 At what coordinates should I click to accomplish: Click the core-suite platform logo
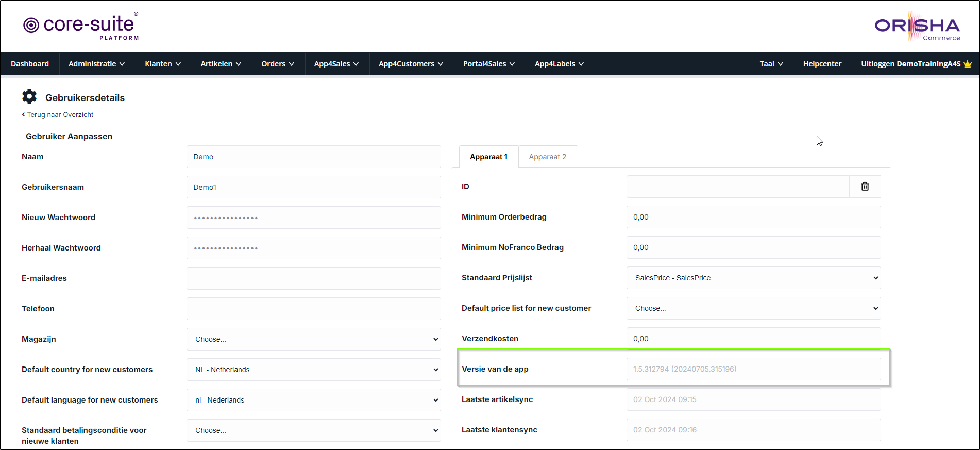(x=81, y=26)
